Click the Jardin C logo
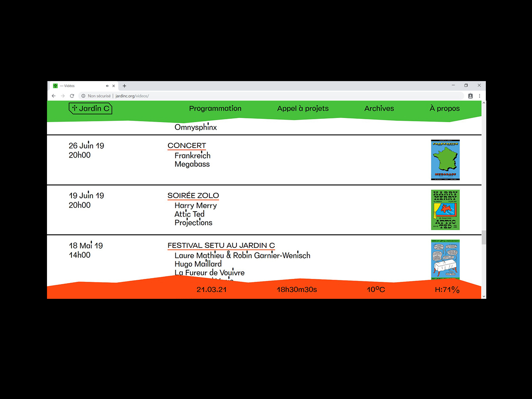Image resolution: width=532 pixels, height=399 pixels. 90,108
